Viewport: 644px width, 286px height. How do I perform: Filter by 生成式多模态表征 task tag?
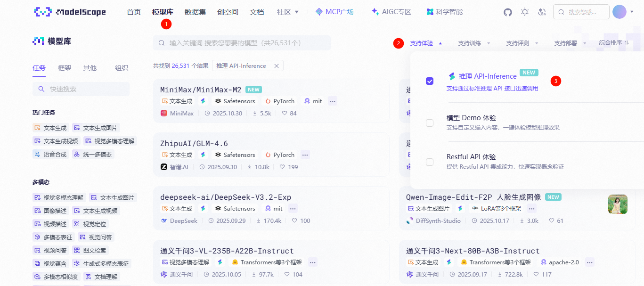tap(101, 263)
